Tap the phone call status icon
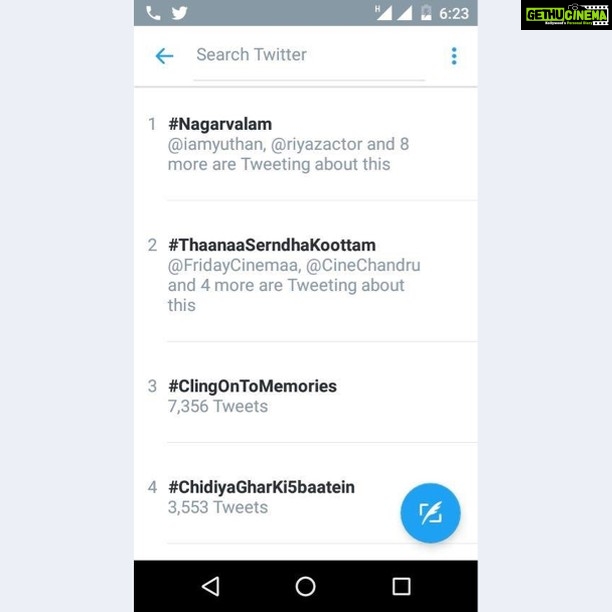 click(x=153, y=13)
